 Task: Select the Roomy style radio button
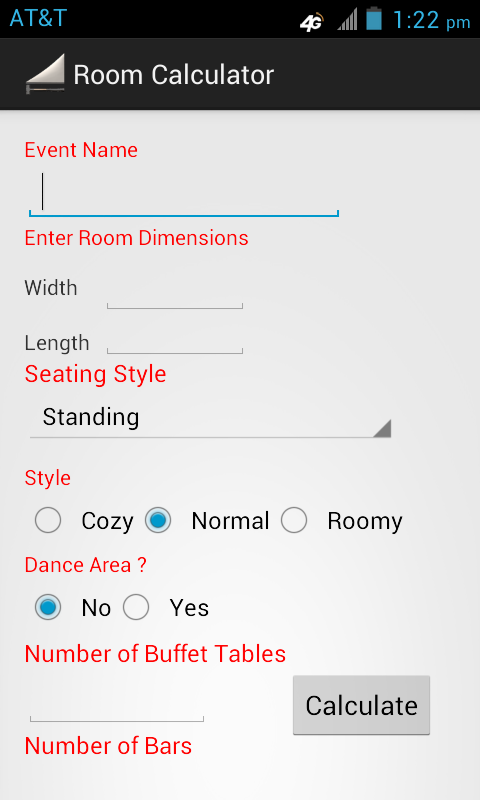tap(294, 520)
